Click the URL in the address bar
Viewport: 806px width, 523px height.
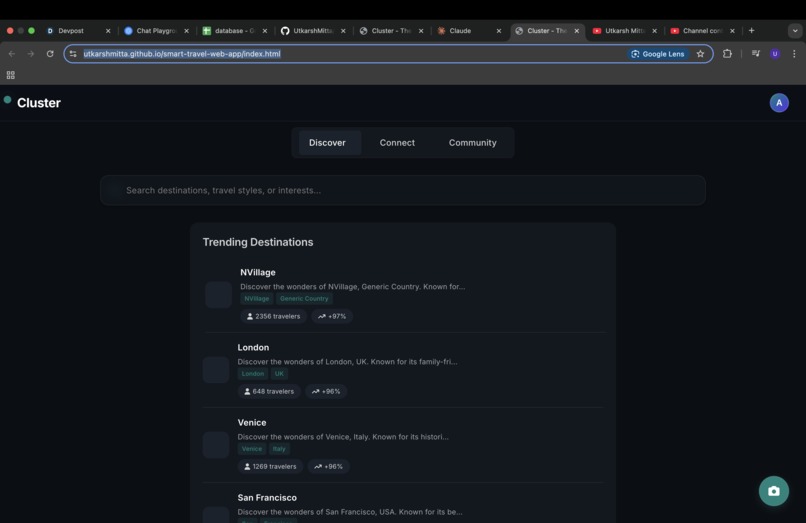coord(182,53)
